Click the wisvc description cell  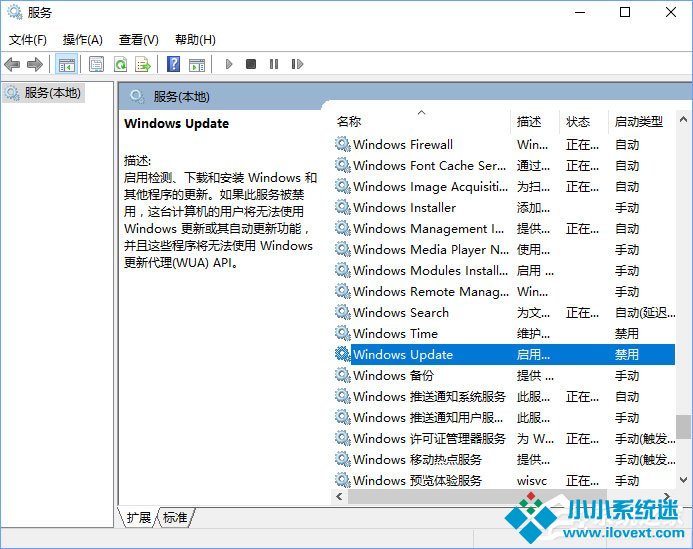click(532, 480)
